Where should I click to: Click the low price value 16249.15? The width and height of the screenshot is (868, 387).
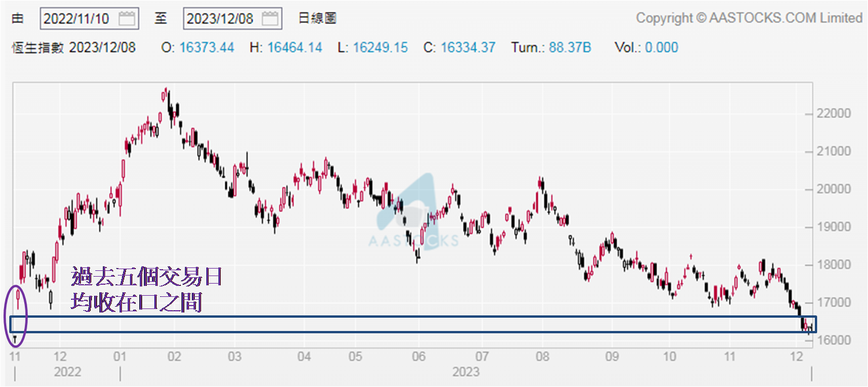(x=380, y=48)
